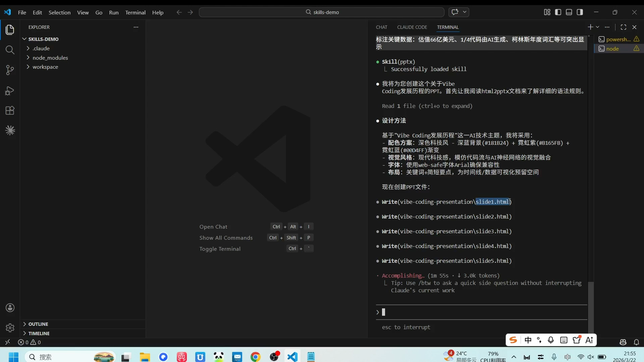Open the Terminal menu

click(135, 12)
